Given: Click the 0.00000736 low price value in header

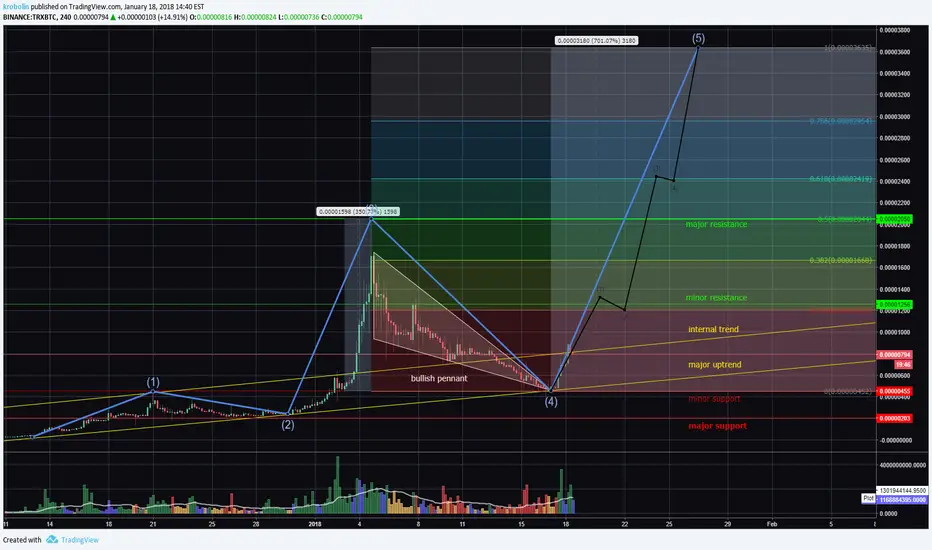Looking at the screenshot, I should coord(301,17).
